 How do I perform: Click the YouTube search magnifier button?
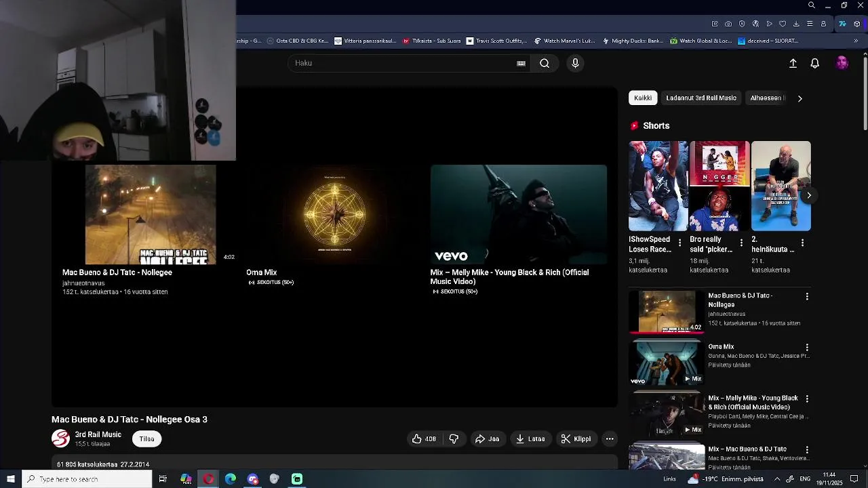coord(545,63)
